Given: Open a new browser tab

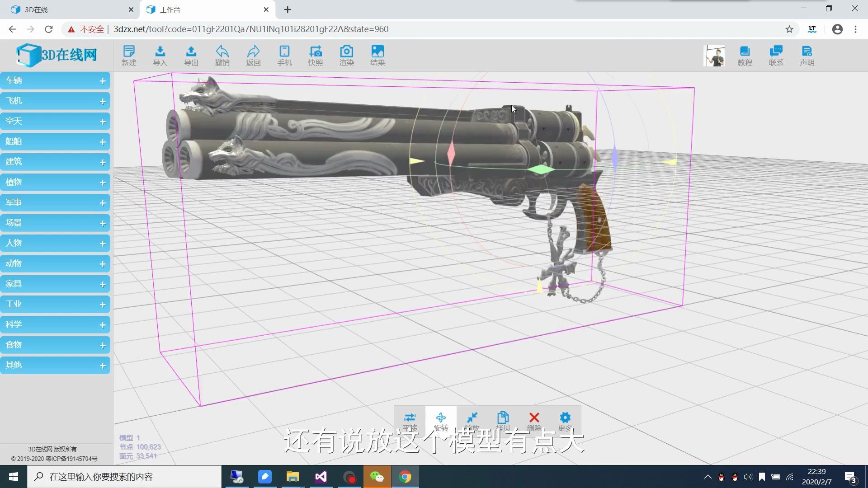Looking at the screenshot, I should (288, 9).
